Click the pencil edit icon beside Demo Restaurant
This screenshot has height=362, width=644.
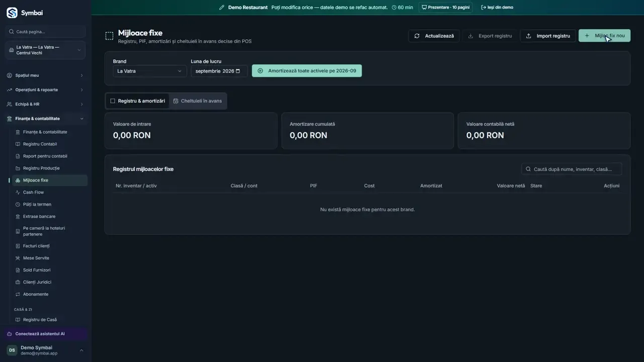coord(222,8)
